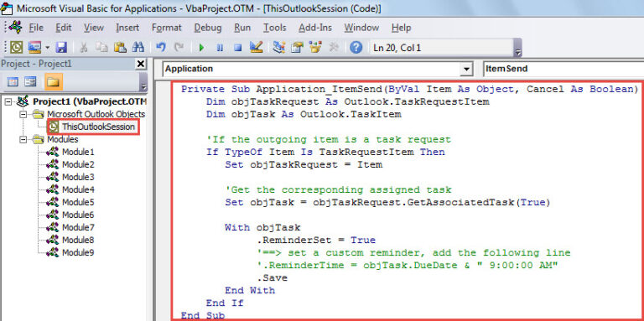The height and width of the screenshot is (321, 644).
Task: Select Module3 in the tree
Action: [x=78, y=178]
